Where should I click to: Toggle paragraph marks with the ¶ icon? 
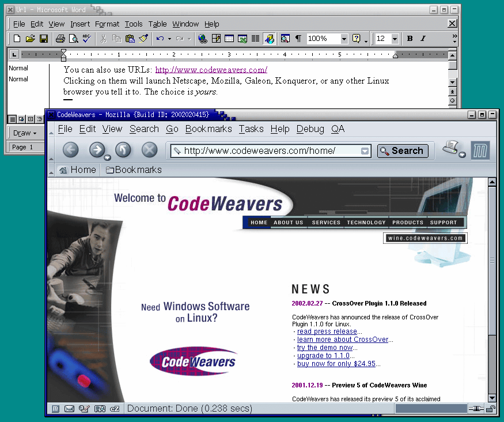point(298,38)
